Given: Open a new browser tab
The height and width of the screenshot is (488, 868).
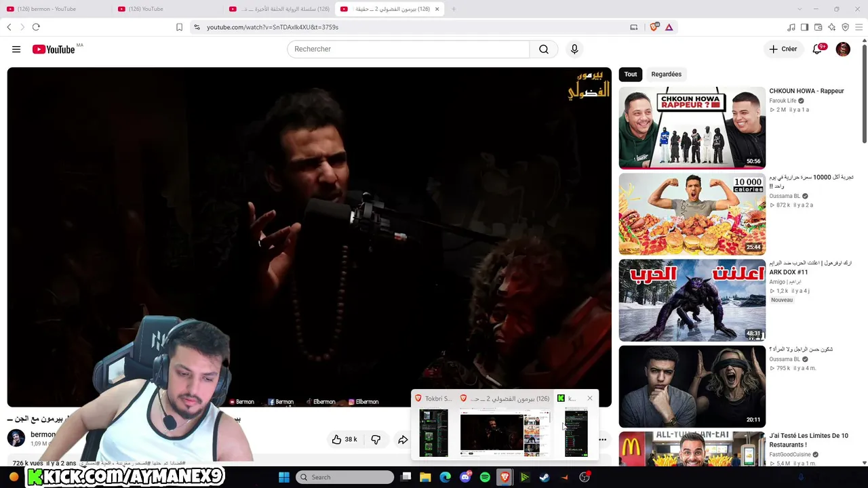Looking at the screenshot, I should (454, 9).
